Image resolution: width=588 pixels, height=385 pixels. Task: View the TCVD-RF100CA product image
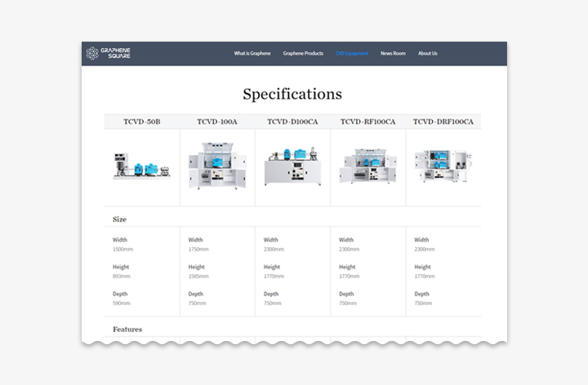pyautogui.click(x=367, y=166)
